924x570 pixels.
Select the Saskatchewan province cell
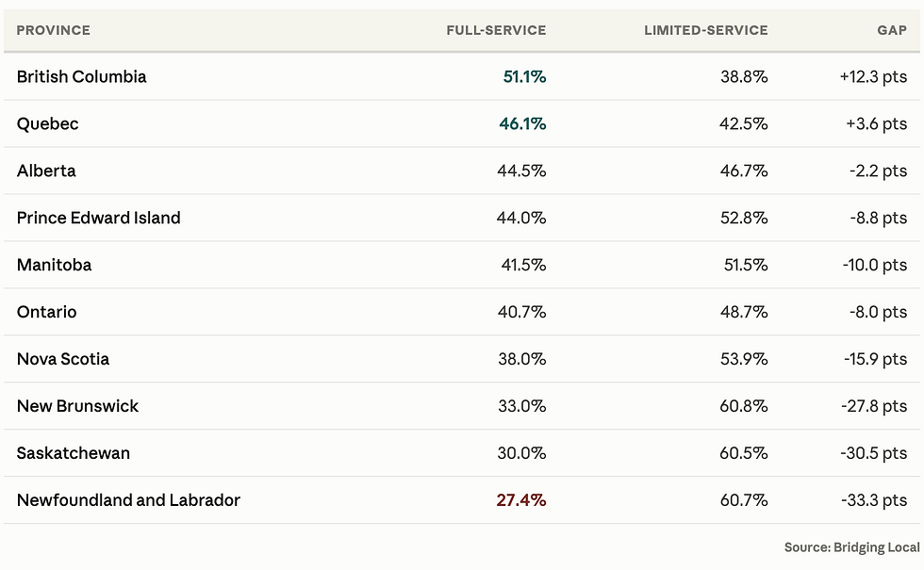pyautogui.click(x=74, y=453)
